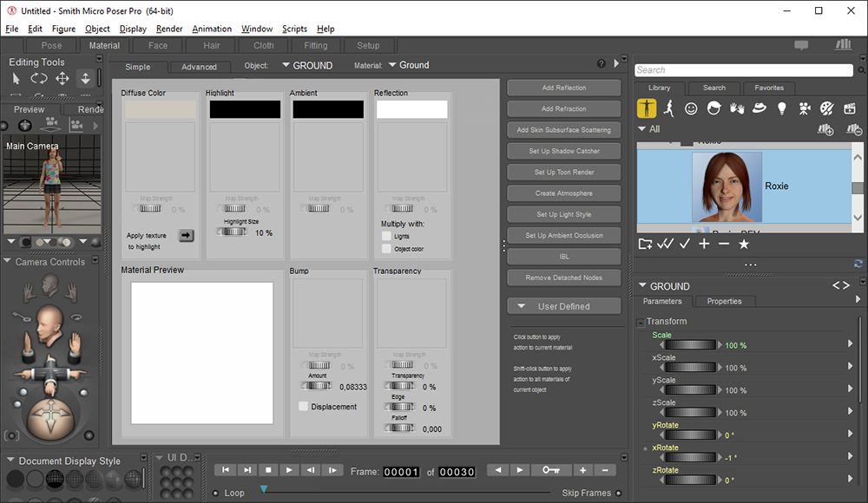Screen dimensions: 868x503
Task: Open the Cameras library category
Action: tap(804, 108)
